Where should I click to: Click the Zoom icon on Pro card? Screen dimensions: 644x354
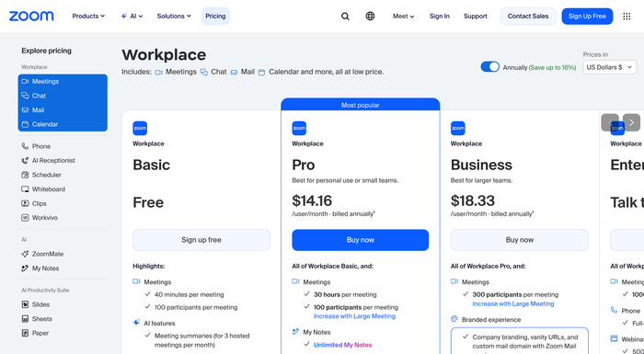[299, 128]
